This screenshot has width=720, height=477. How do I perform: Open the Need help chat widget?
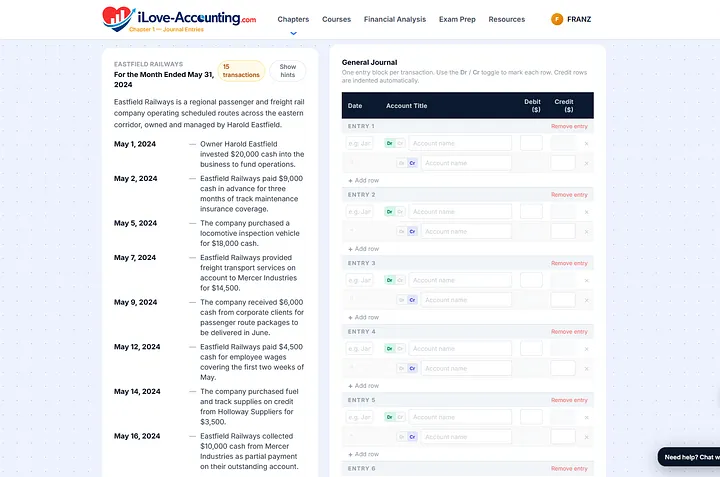(689, 457)
